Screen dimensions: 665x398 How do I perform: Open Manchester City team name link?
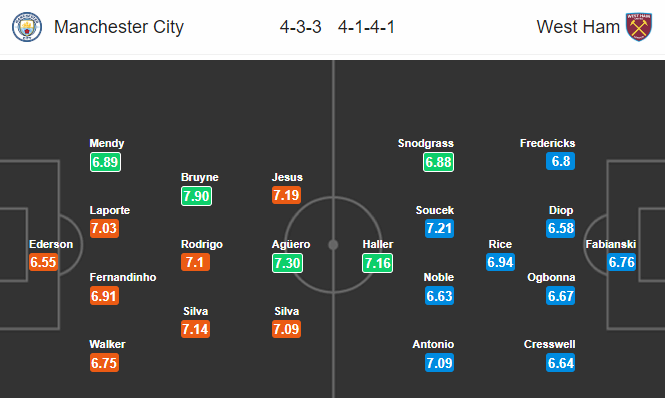pos(119,27)
